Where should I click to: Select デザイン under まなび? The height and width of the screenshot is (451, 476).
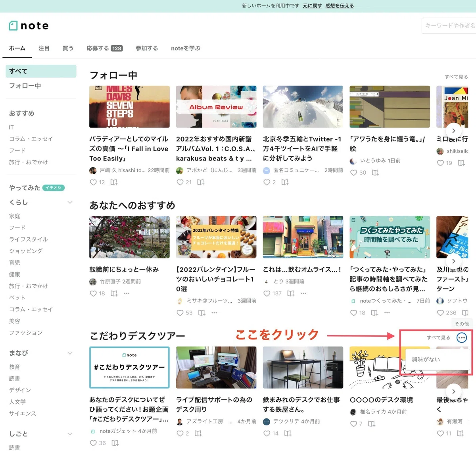20,390
